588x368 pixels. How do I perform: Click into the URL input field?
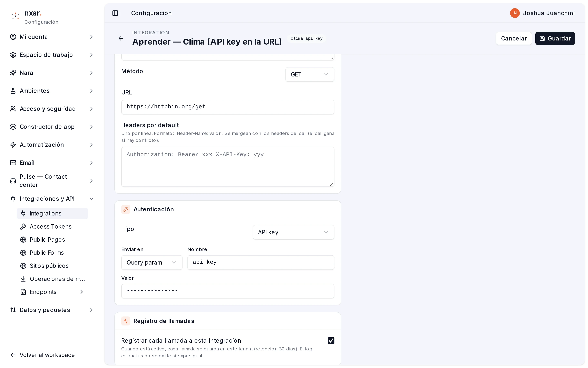point(228,107)
